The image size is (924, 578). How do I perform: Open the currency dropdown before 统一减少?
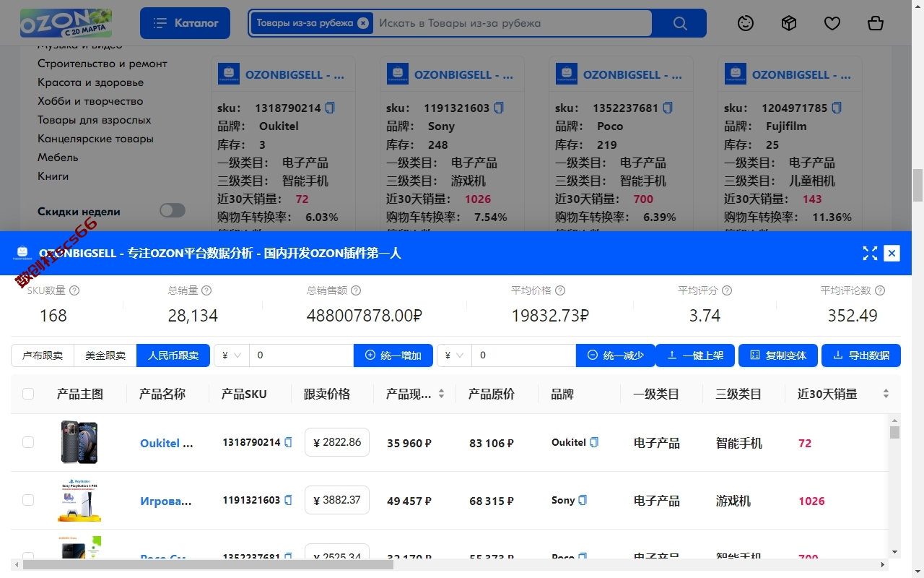(454, 355)
